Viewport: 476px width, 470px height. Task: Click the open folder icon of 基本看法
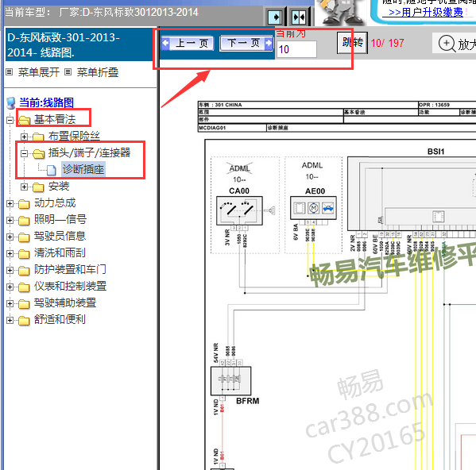[x=25, y=121]
